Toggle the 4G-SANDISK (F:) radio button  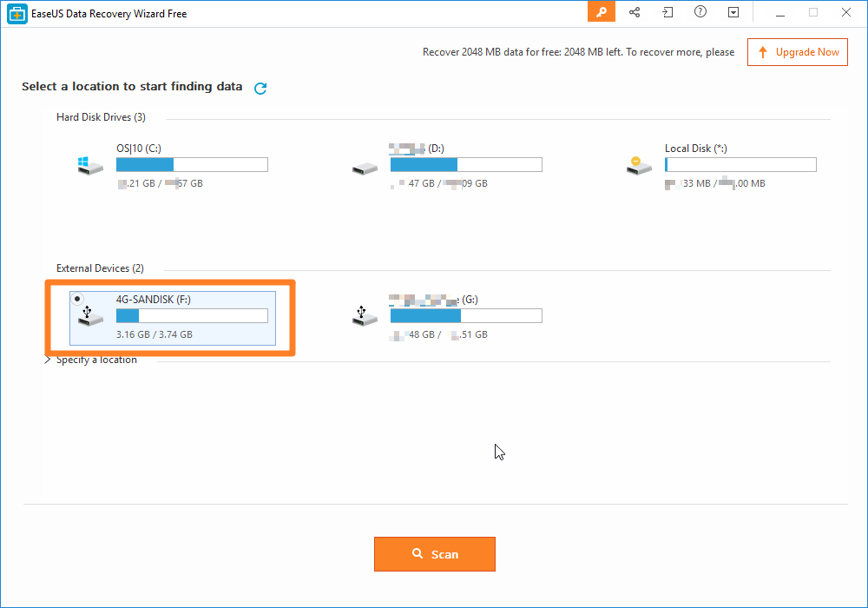click(77, 299)
